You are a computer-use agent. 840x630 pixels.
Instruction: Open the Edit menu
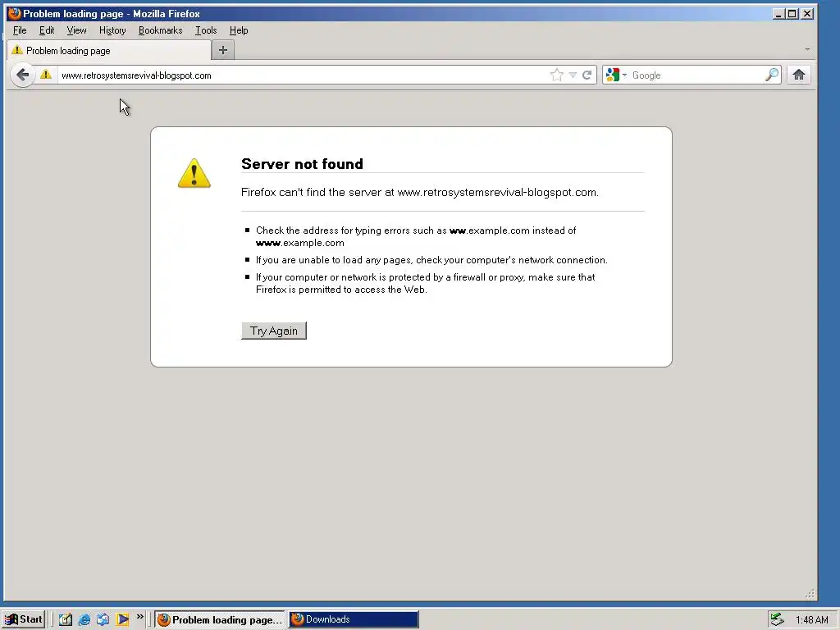pos(47,30)
